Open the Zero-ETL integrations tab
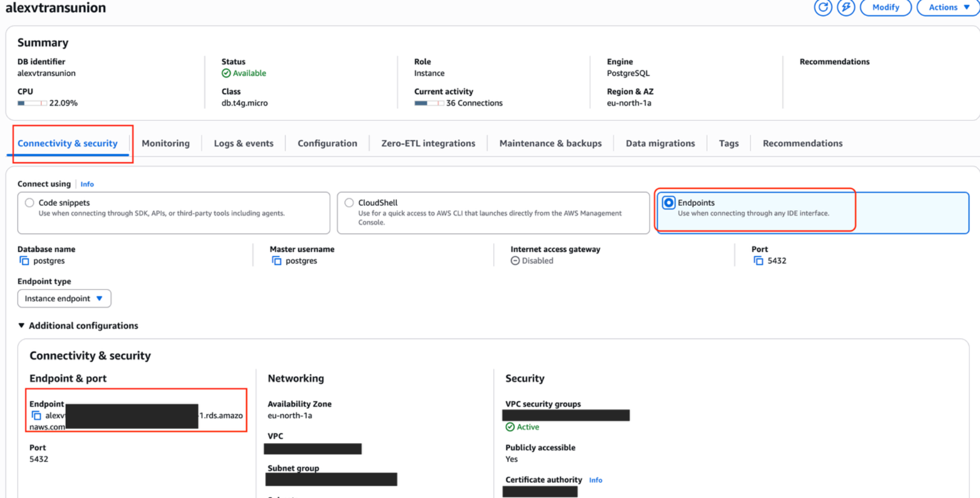The height and width of the screenshot is (498, 980). click(x=428, y=143)
